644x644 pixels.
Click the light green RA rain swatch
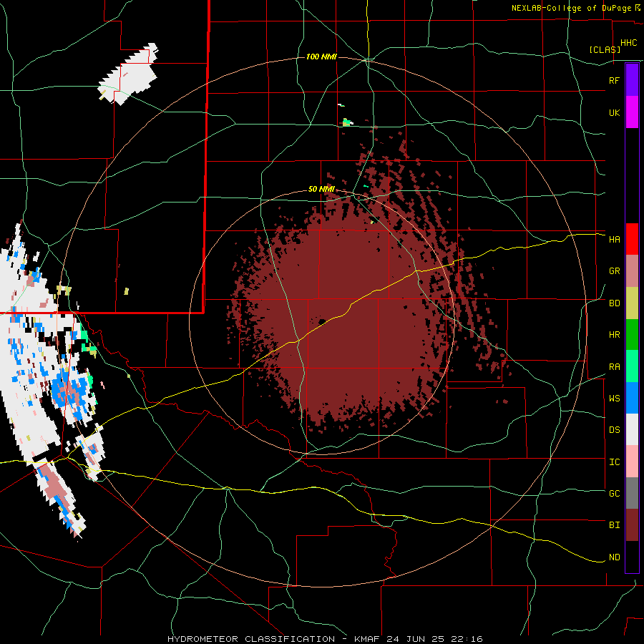[x=632, y=366]
